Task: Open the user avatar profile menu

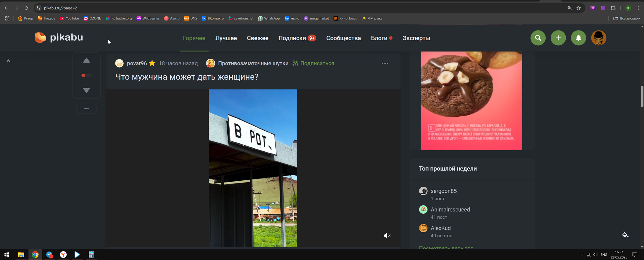Action: [598, 38]
